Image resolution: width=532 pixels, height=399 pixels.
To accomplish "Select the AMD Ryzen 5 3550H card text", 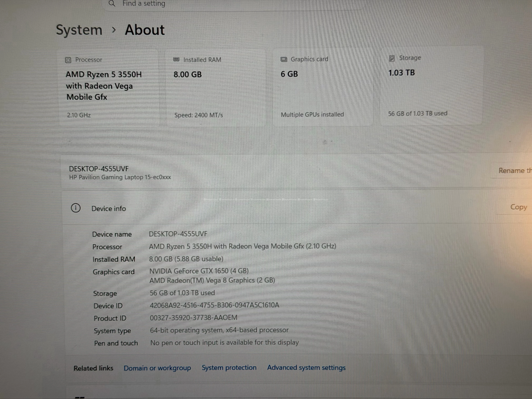I will (x=104, y=86).
